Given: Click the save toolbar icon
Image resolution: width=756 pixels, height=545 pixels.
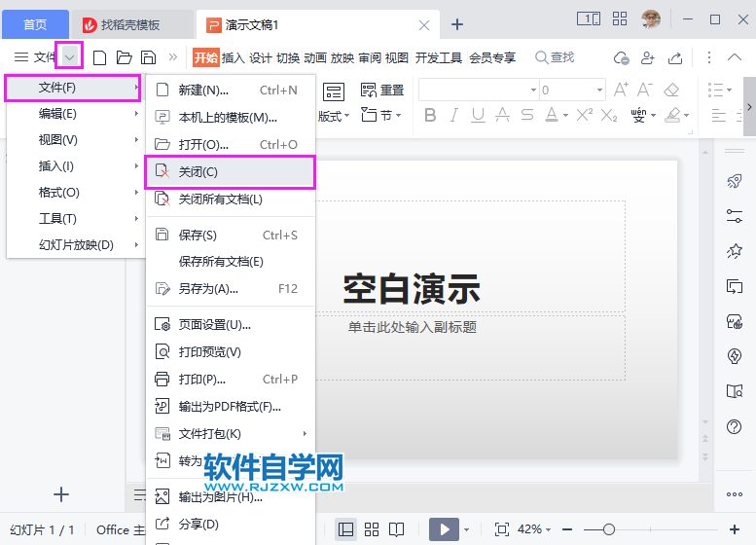Looking at the screenshot, I should [148, 57].
